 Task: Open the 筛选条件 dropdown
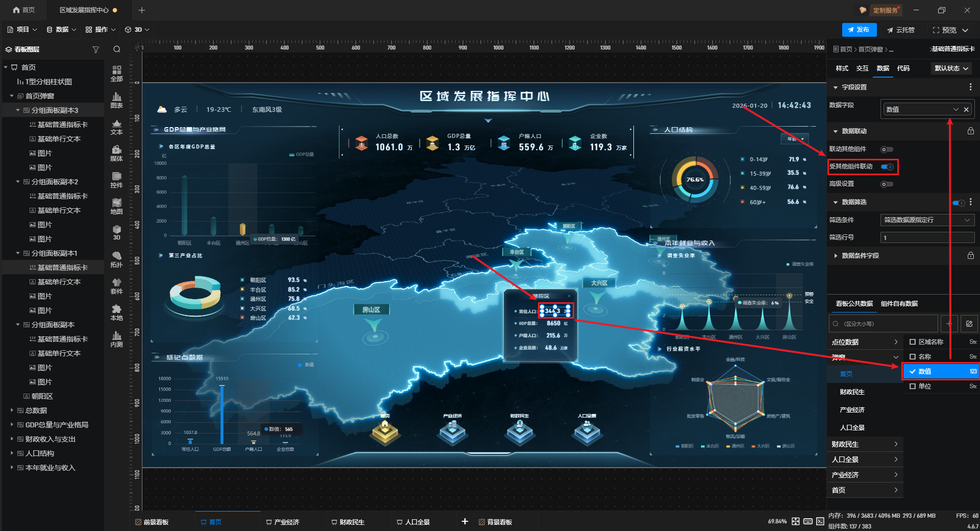pos(927,220)
